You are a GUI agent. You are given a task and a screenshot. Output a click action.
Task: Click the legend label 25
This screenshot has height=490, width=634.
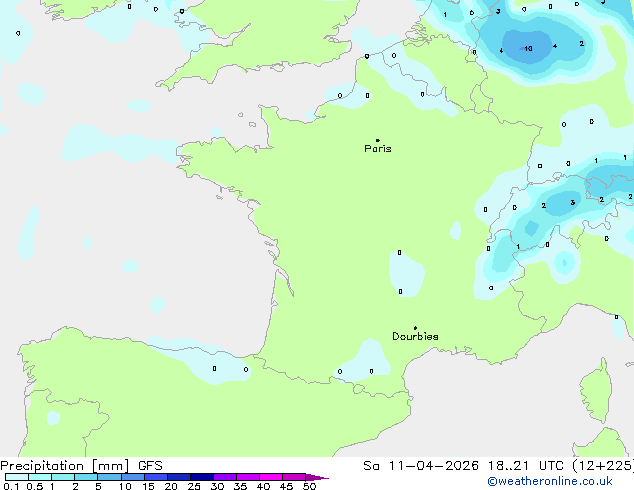(x=194, y=486)
